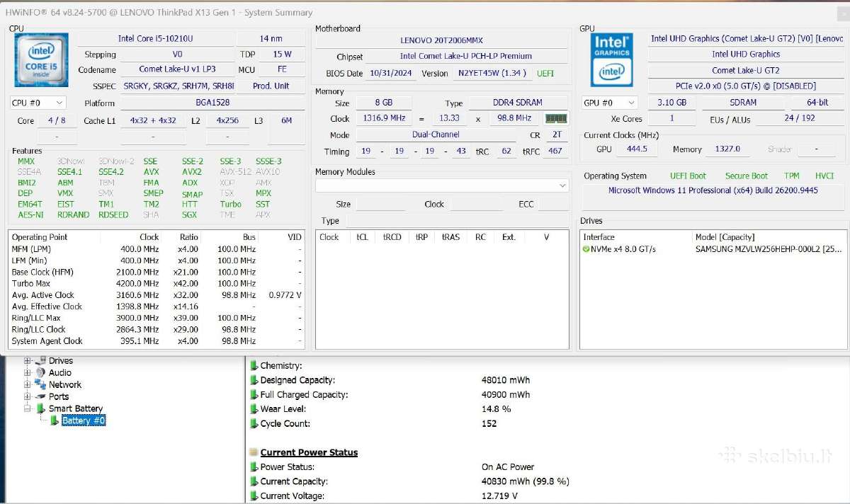Click the Comet Lake-U v1 LP3 codename
Screen dimensions: 850x504
point(177,69)
